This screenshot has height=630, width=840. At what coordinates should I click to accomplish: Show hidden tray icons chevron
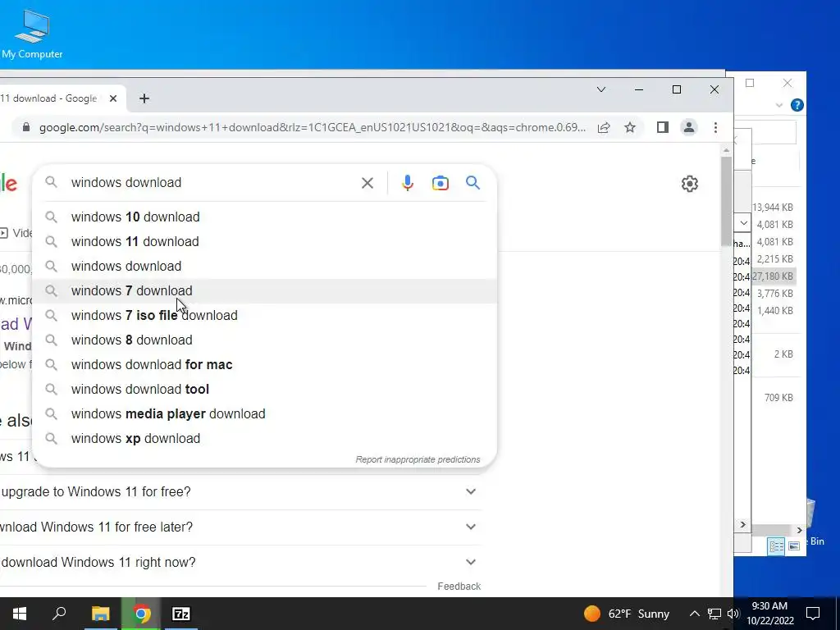694,614
